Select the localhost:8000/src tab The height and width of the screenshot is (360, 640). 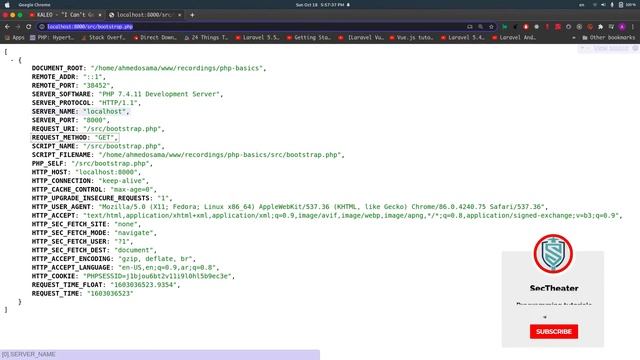pyautogui.click(x=144, y=15)
